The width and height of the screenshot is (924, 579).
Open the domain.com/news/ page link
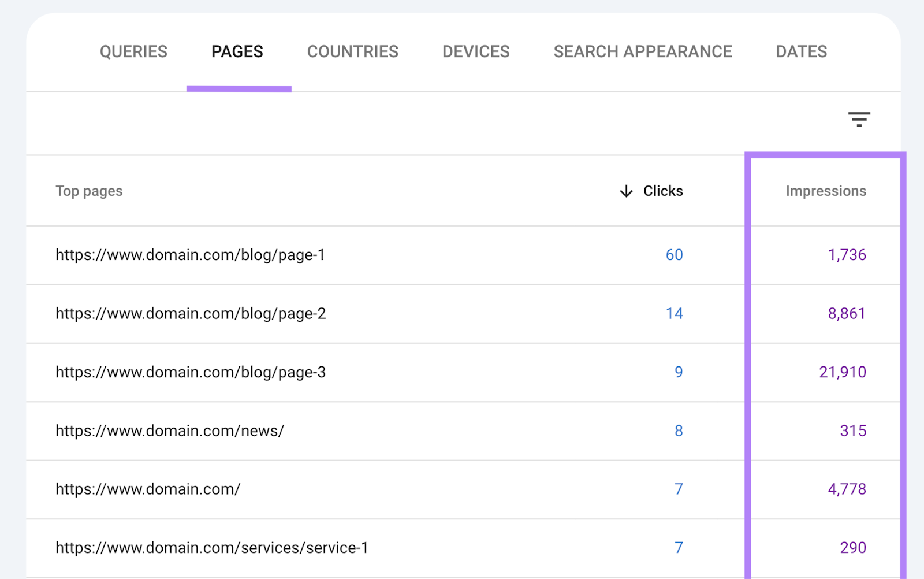(169, 430)
